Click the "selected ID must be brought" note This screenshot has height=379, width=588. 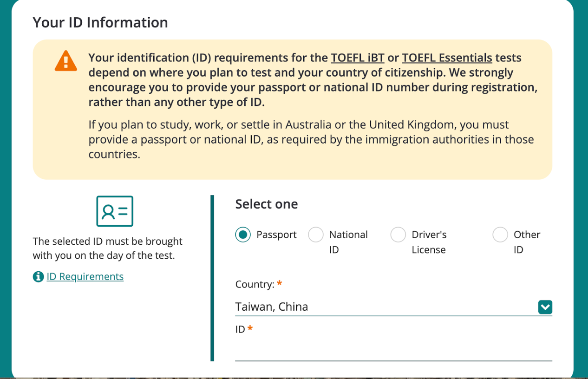tap(107, 248)
